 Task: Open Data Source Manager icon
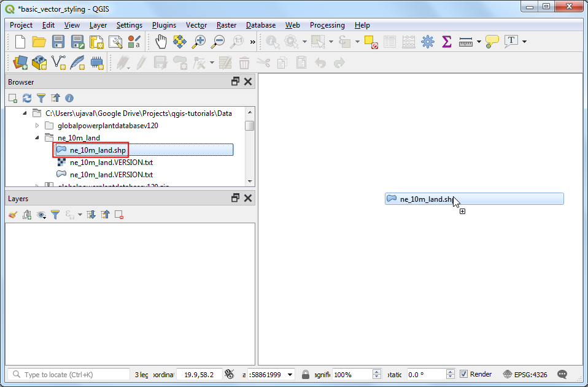point(20,62)
